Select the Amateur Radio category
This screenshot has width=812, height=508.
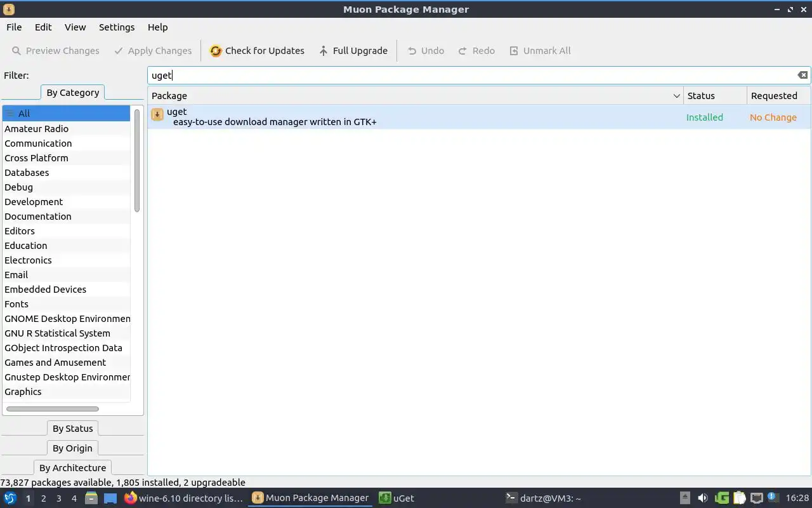pyautogui.click(x=66, y=129)
